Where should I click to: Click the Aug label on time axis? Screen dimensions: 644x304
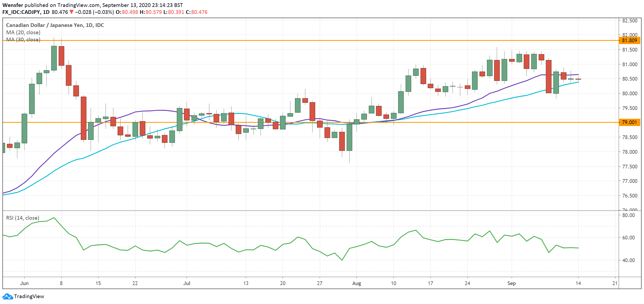pyautogui.click(x=357, y=283)
